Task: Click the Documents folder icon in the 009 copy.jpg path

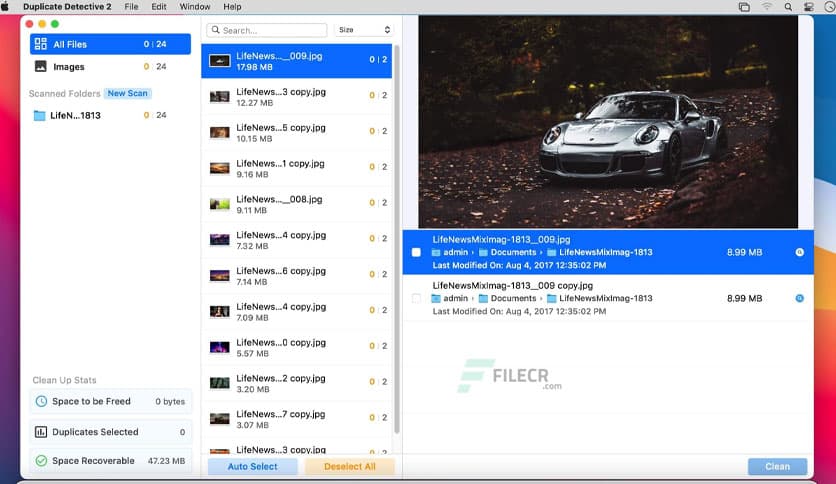Action: click(483, 299)
